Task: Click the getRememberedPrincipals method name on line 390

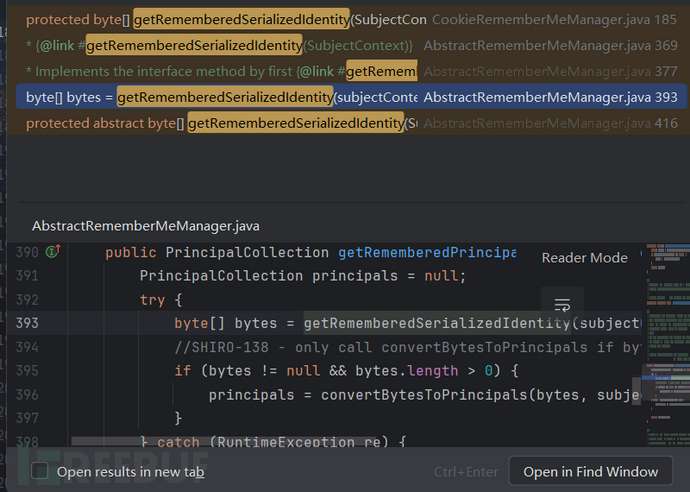Action: pyautogui.click(x=426, y=252)
